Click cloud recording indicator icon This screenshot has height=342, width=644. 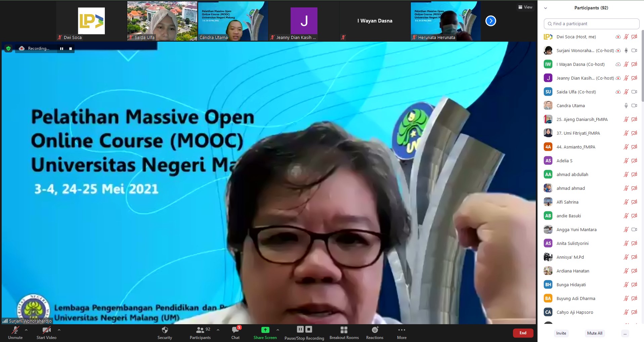coord(22,48)
